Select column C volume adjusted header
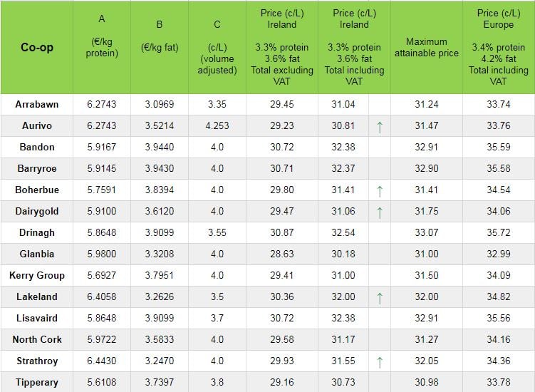Viewport: 535px width, 392px height. 217,48
